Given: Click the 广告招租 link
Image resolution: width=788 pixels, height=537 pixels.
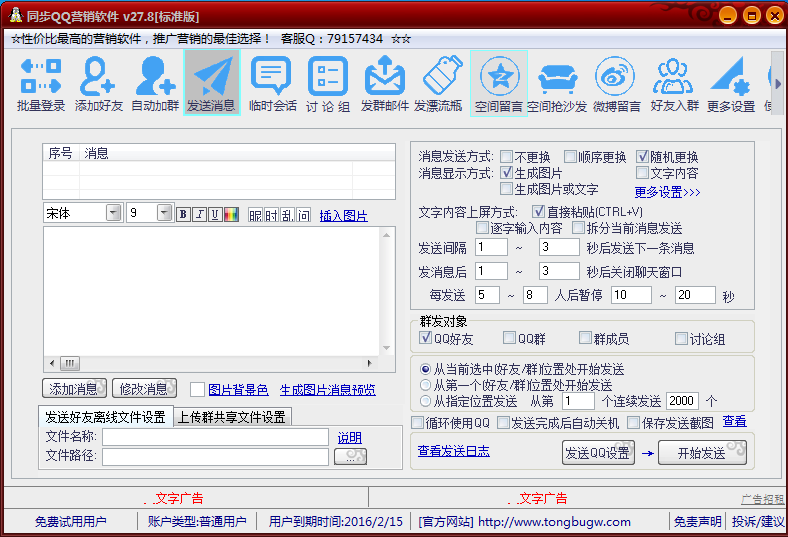Looking at the screenshot, I should pyautogui.click(x=762, y=499).
